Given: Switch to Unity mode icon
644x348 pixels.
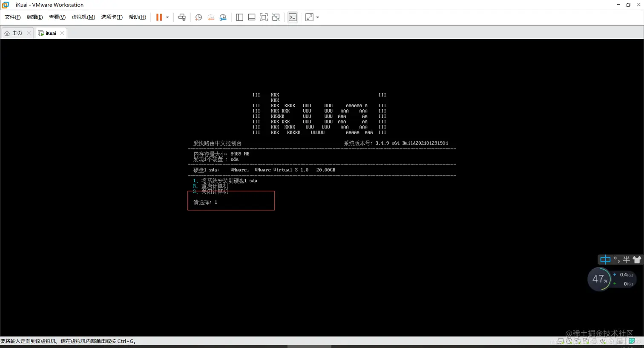Looking at the screenshot, I should pos(276,17).
